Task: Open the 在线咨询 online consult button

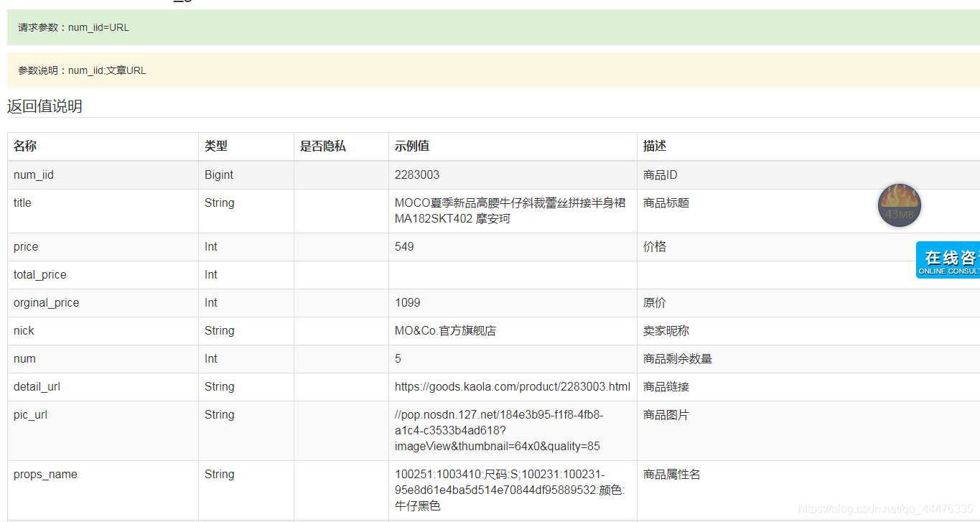Action: tap(948, 260)
